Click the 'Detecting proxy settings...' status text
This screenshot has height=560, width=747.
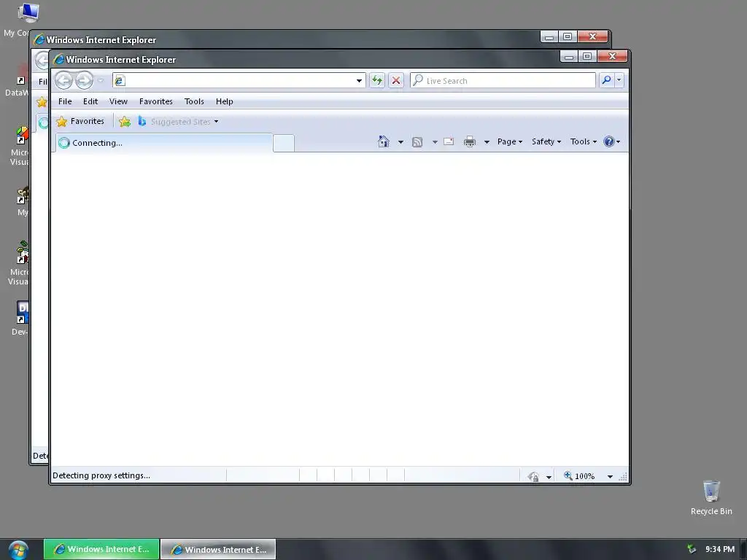pos(101,475)
